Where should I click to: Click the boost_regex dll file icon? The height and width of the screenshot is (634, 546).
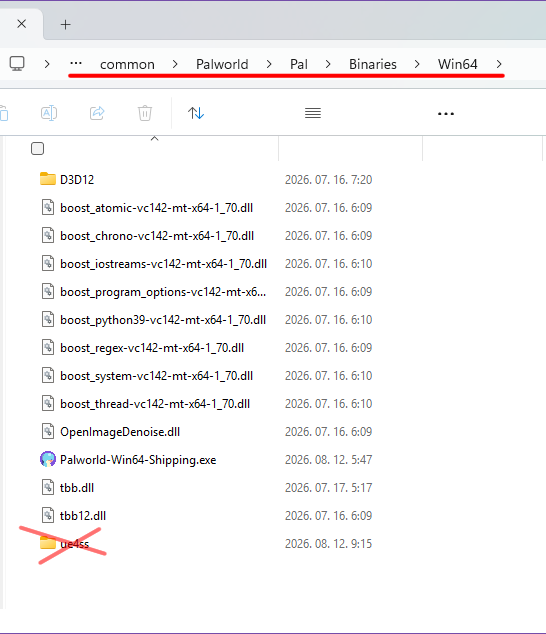(x=48, y=347)
